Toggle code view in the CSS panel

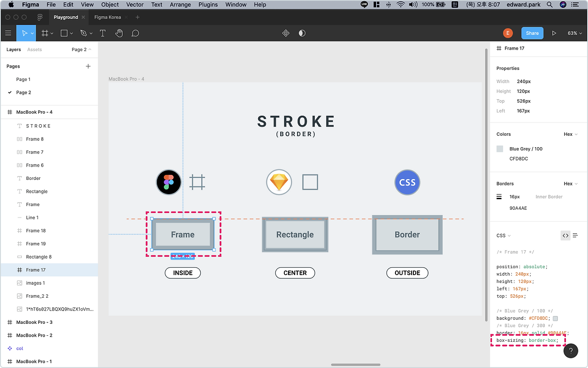pos(565,235)
